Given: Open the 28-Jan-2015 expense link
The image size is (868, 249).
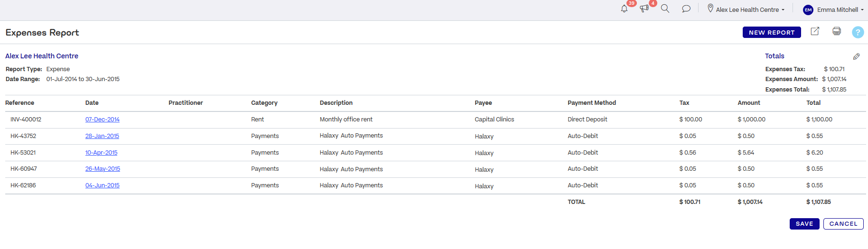Looking at the screenshot, I should [x=102, y=136].
